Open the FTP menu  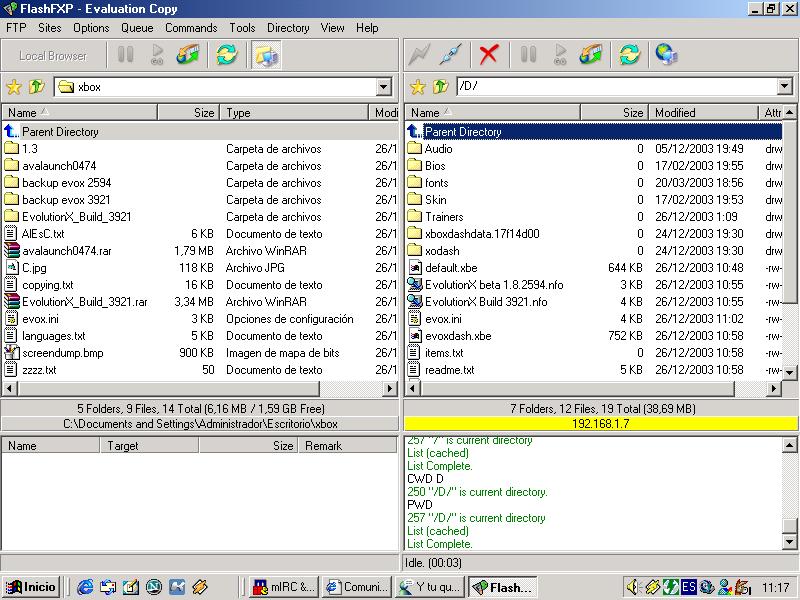pos(16,28)
